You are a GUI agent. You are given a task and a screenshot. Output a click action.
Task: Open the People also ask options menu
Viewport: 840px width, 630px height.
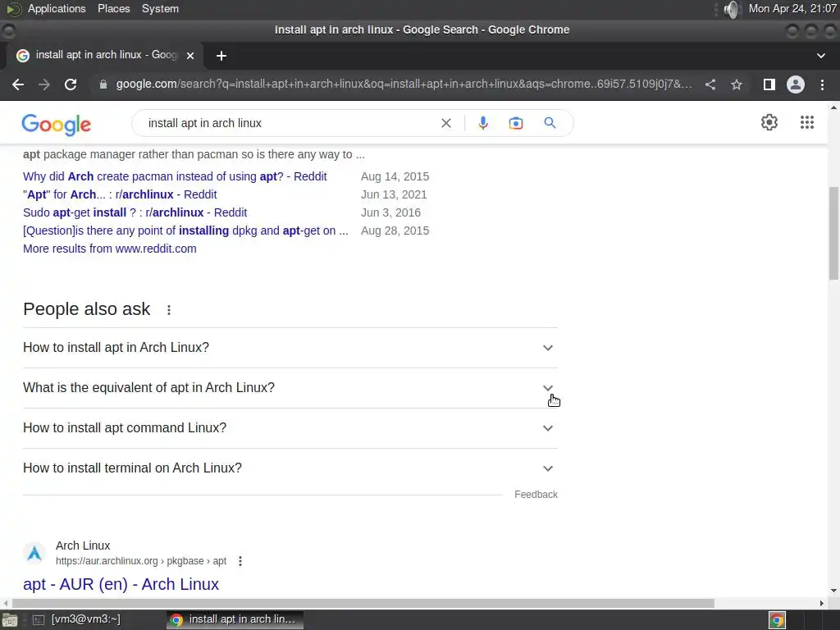(169, 309)
